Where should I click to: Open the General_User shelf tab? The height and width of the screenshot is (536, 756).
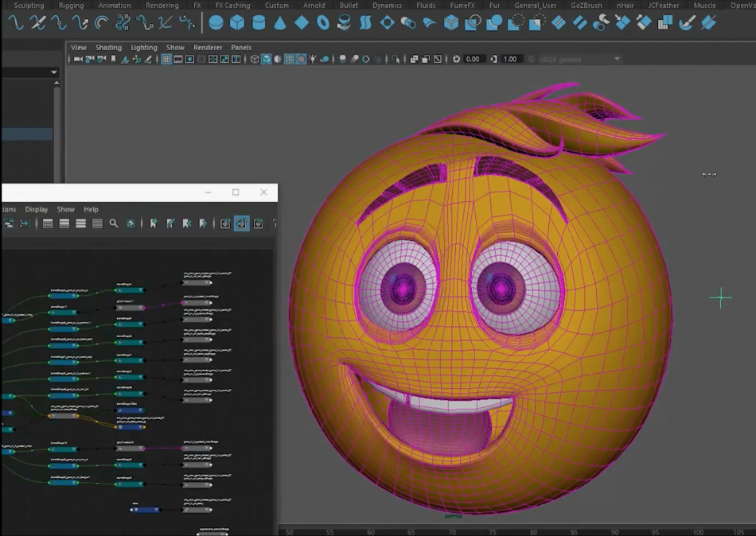tap(536, 6)
